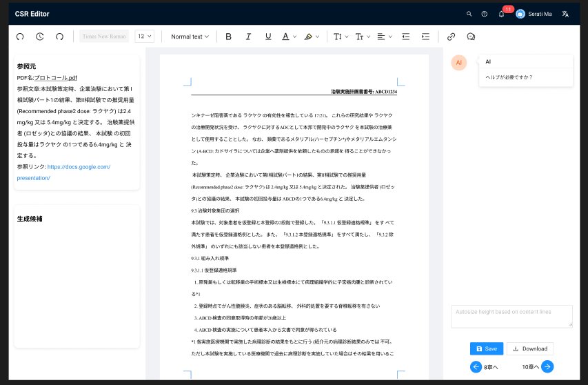
Task: Open the プロトコール.pdf reference file
Action: click(56, 78)
